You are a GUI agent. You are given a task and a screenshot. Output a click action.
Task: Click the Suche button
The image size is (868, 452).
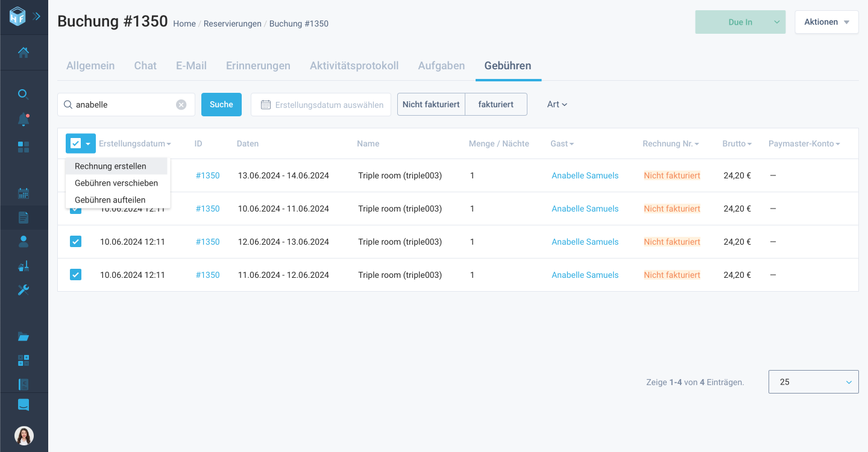pos(221,104)
